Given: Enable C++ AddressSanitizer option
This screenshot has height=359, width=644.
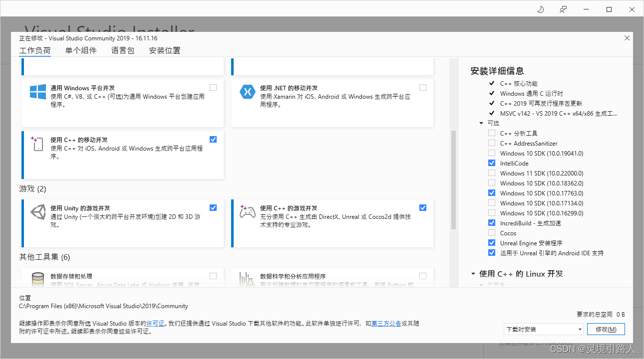Looking at the screenshot, I should coord(492,143).
